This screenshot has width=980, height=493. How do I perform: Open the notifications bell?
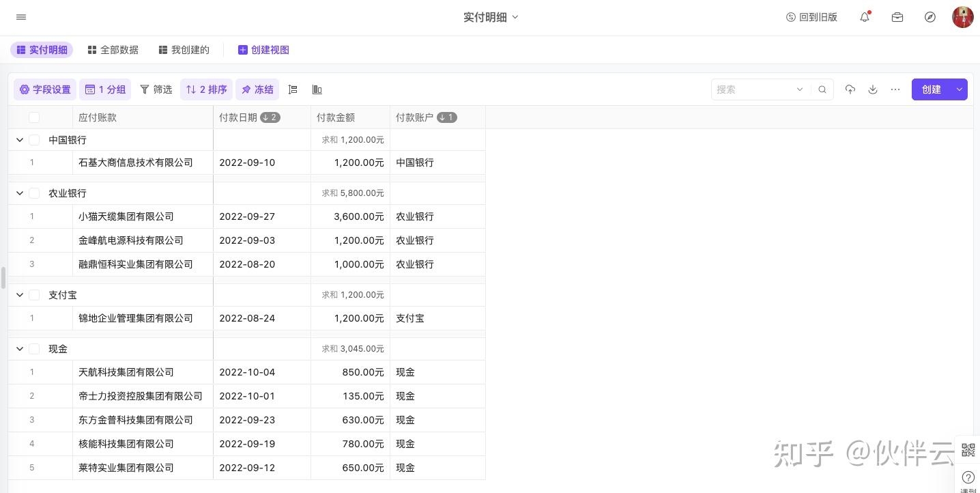(865, 17)
